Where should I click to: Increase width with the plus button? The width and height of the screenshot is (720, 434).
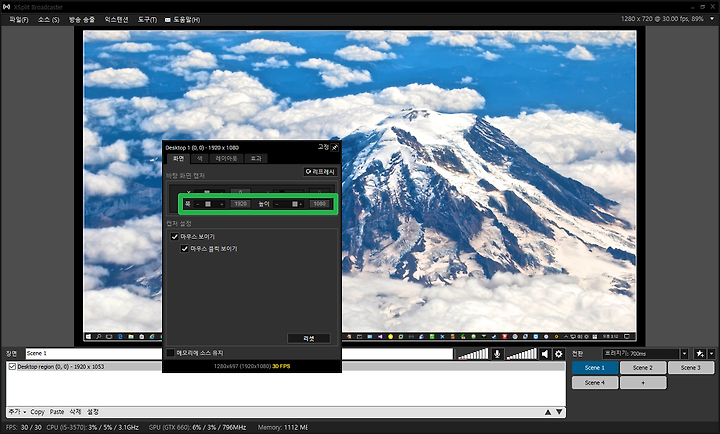(x=222, y=204)
